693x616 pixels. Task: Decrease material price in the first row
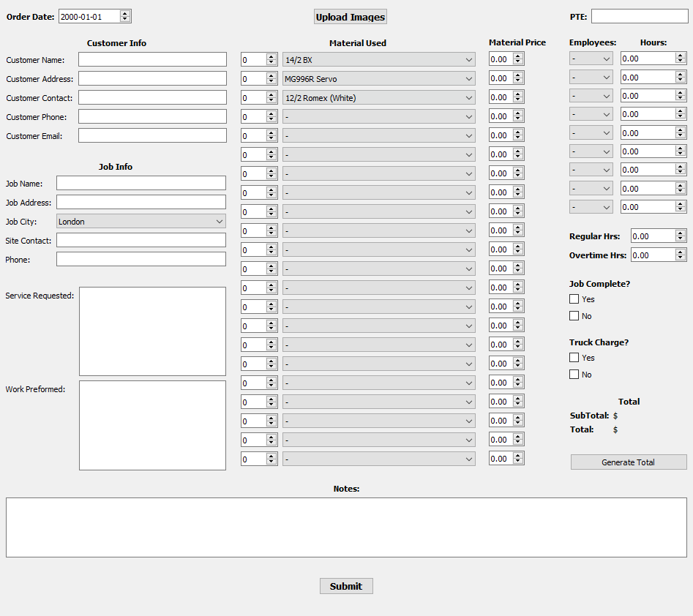pos(518,62)
